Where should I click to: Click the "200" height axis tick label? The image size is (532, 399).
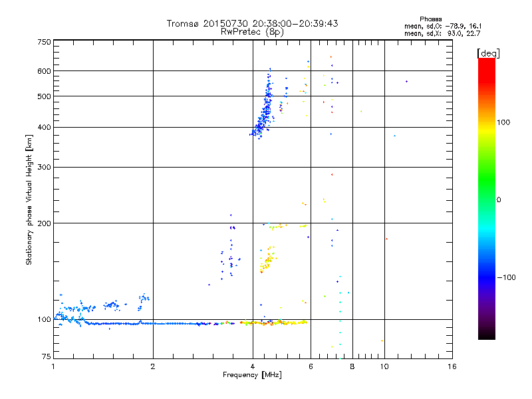click(x=44, y=223)
